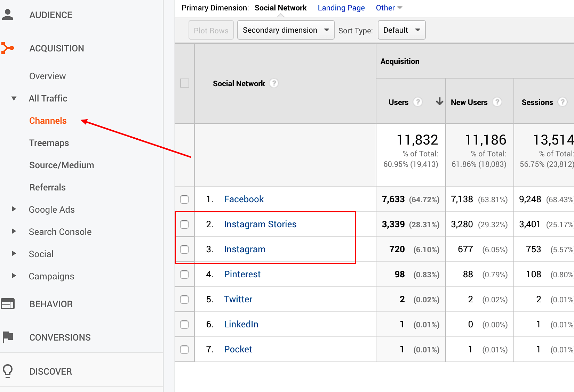Viewport: 574px width, 392px height.
Task: Open the Acquisition section
Action: 57,48
